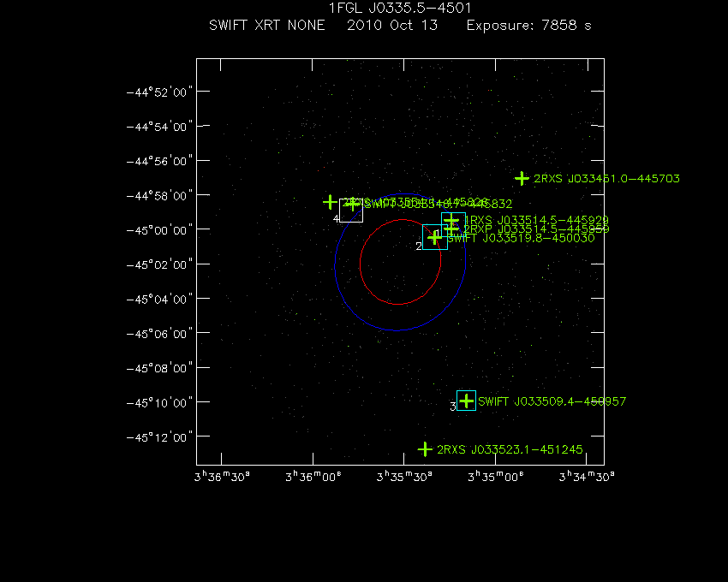Click the 'SWIFT XRT NONE' instrument label
The height and width of the screenshot is (582, 728).
(x=267, y=25)
